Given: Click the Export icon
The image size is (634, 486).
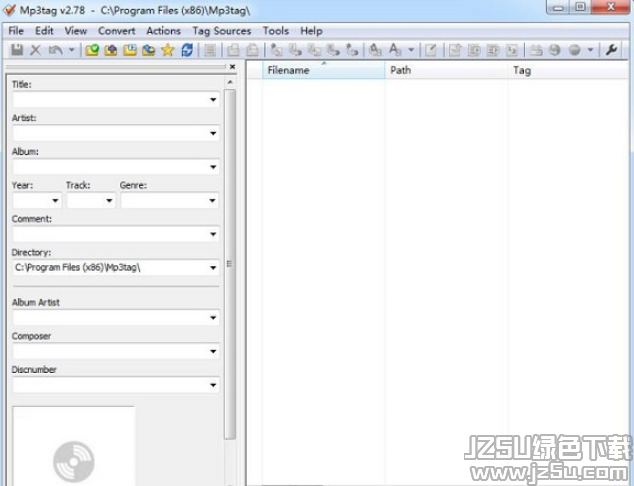Looking at the screenshot, I should pyautogui.click(x=455, y=50).
